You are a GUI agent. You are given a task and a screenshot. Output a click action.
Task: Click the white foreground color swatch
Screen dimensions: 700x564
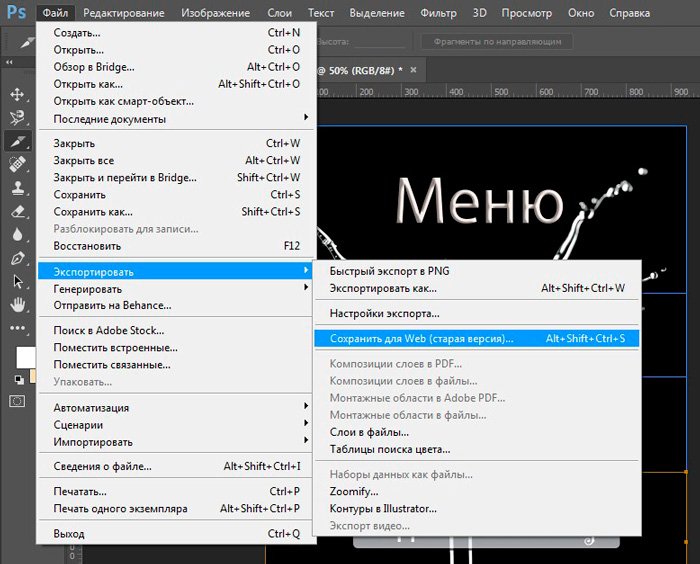(x=25, y=357)
